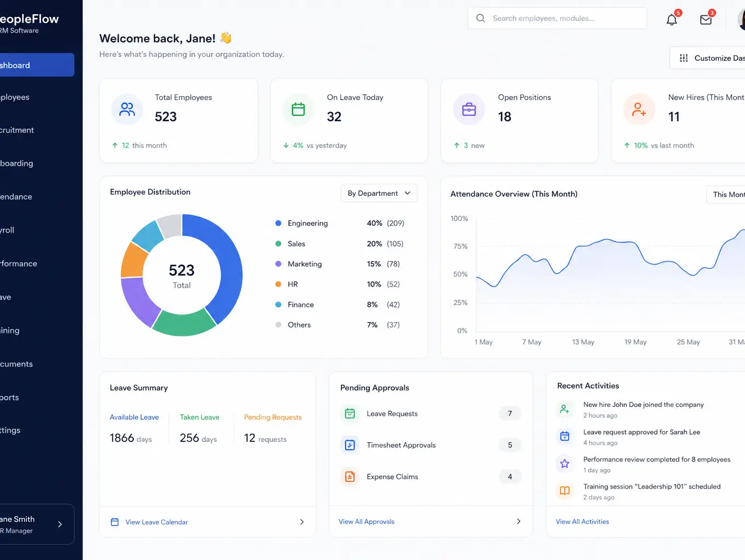Focus the Search employees, modules field

(557, 18)
